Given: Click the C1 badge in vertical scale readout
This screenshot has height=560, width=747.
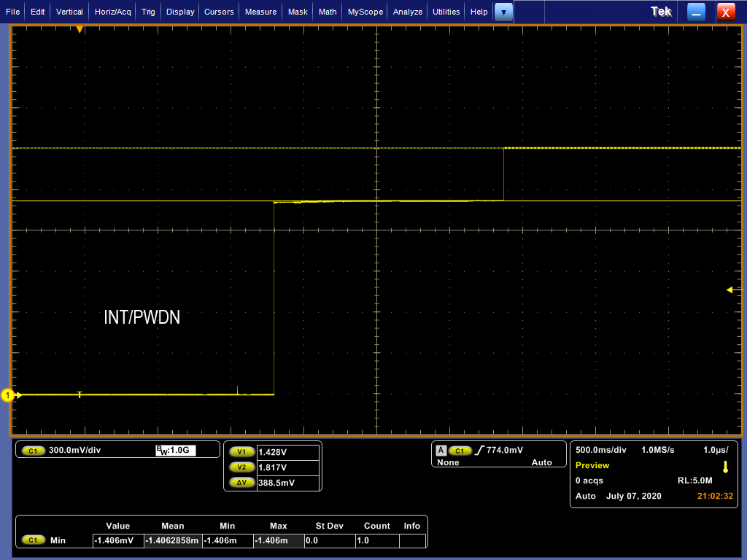Looking at the screenshot, I should (x=33, y=451).
